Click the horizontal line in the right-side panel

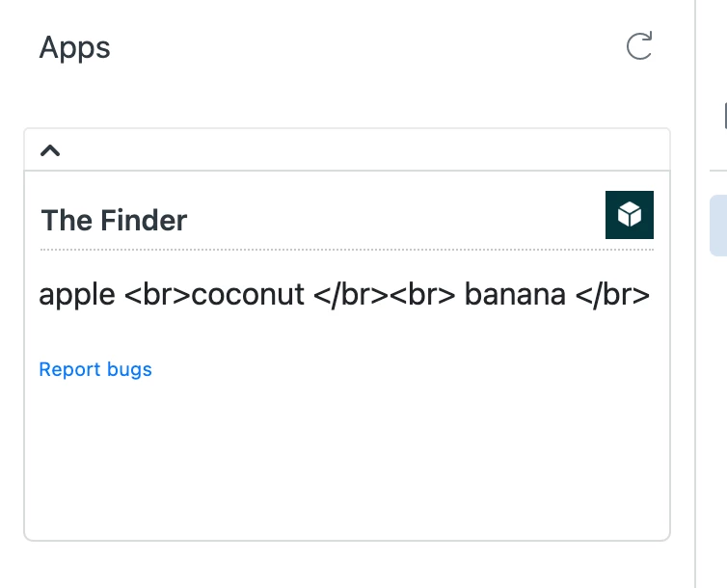coord(718,171)
